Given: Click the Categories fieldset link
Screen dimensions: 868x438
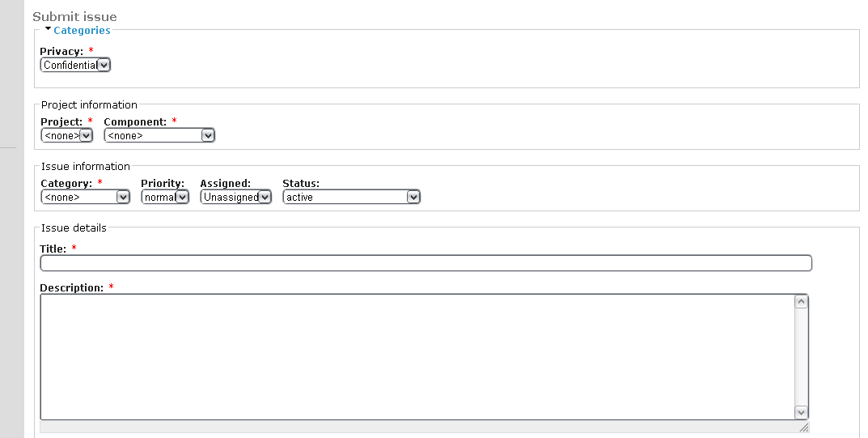Looking at the screenshot, I should click(x=82, y=31).
